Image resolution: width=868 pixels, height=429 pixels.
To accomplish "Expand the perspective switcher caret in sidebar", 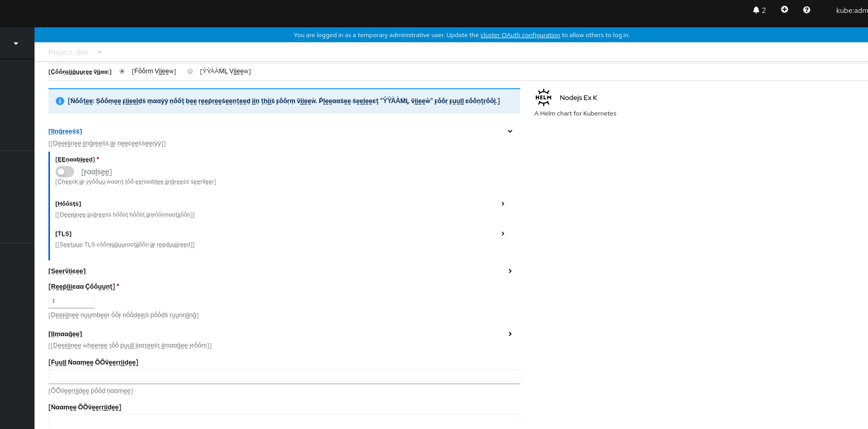I will 16,43.
